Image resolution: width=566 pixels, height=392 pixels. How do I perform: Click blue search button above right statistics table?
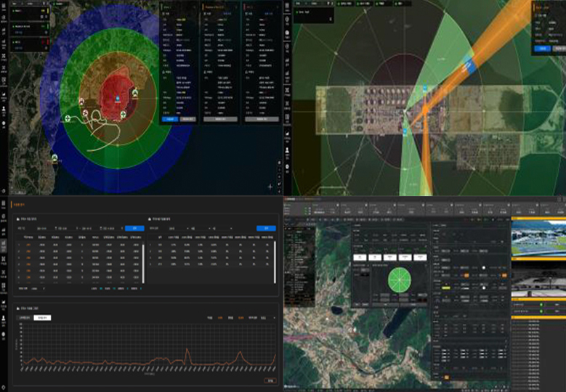click(266, 228)
